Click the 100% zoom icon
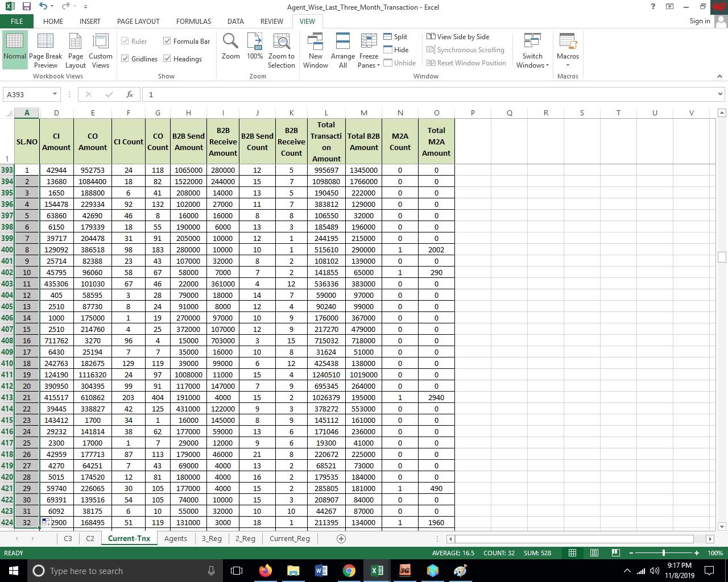The height and width of the screenshot is (582, 728). tap(255, 48)
